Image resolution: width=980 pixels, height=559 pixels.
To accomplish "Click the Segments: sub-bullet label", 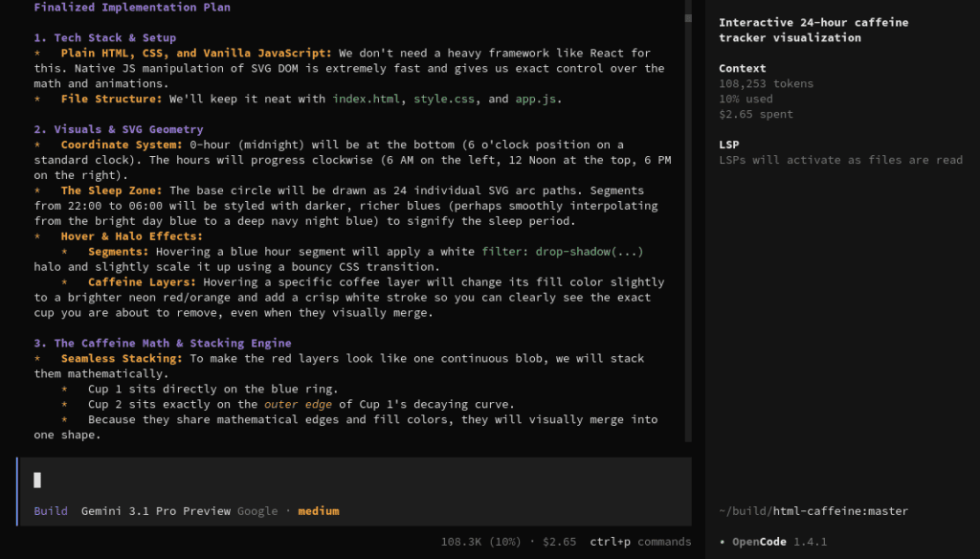I will (118, 252).
